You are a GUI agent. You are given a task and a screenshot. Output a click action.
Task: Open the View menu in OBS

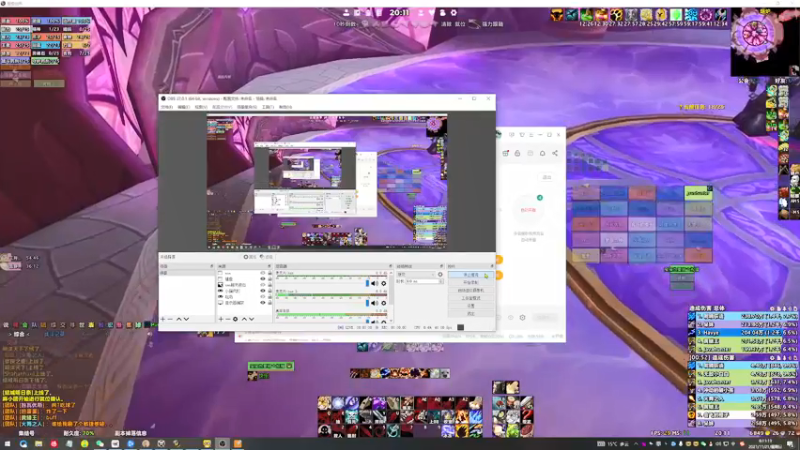(201, 107)
